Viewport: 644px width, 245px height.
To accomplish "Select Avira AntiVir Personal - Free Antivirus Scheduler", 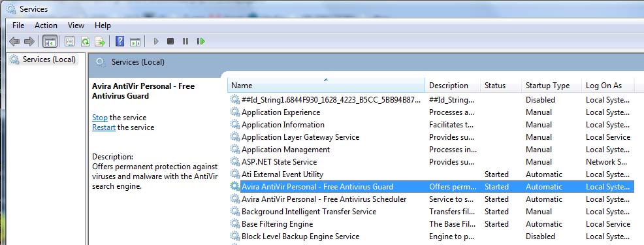I will click(x=324, y=199).
